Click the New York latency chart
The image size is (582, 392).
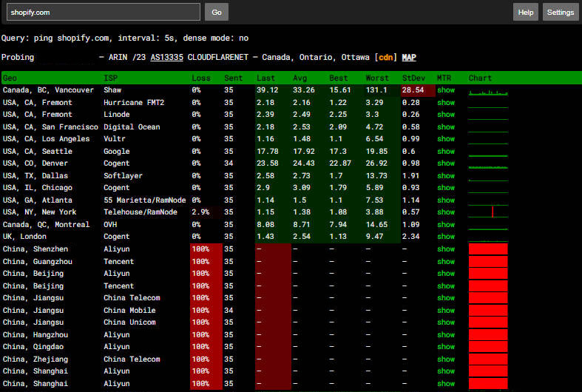click(x=488, y=212)
